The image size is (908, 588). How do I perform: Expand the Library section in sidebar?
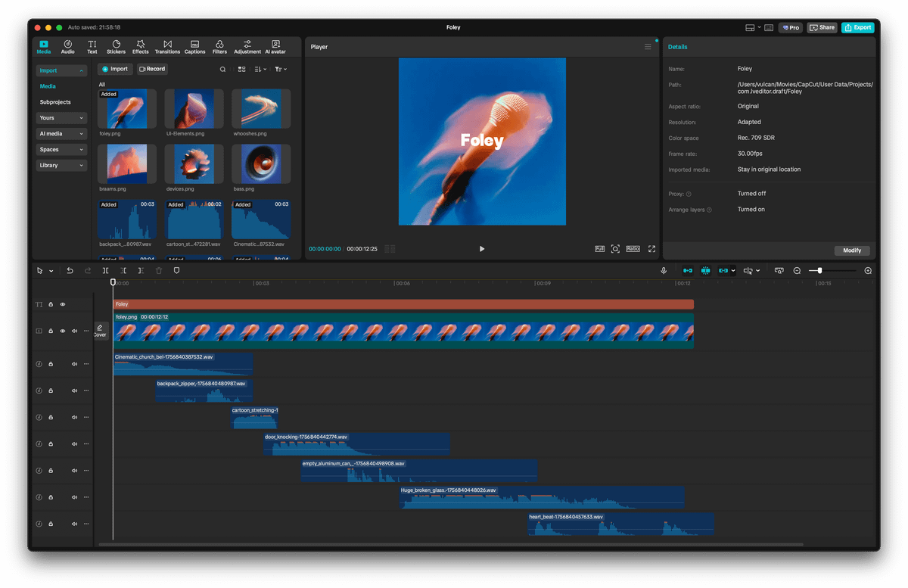61,165
